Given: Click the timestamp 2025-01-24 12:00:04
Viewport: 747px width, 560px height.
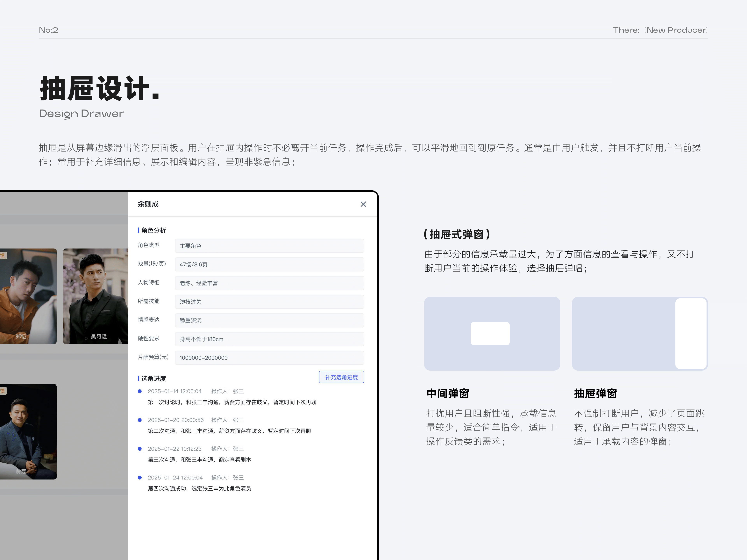Looking at the screenshot, I should click(175, 477).
